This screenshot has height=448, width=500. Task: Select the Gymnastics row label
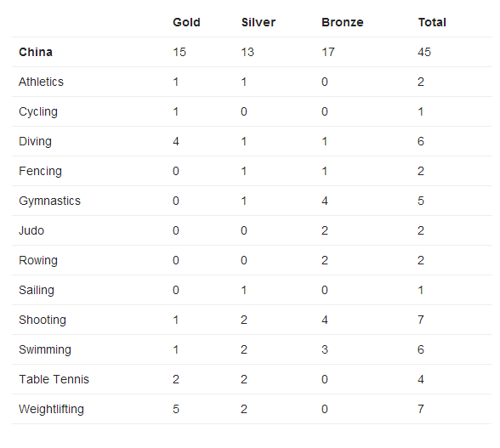(x=49, y=201)
